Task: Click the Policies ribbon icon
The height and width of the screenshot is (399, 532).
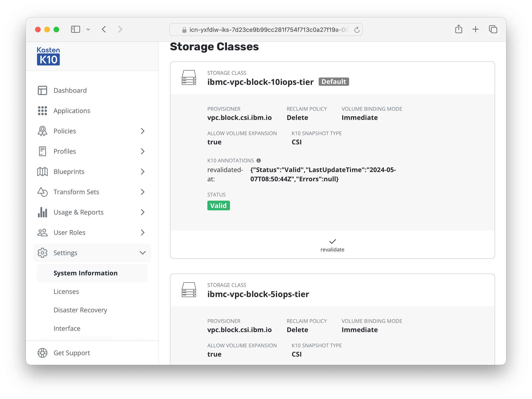Action: [42, 131]
